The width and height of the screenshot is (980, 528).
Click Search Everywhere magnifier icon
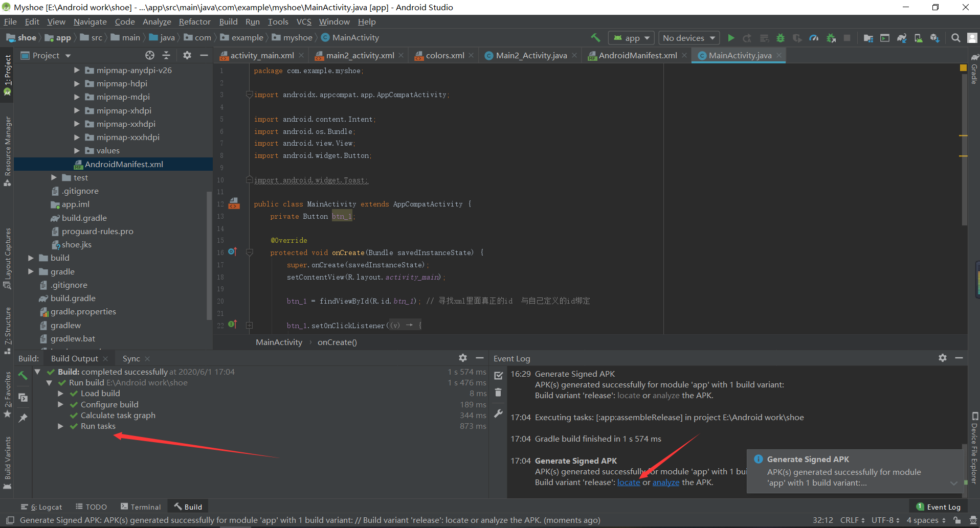pos(955,38)
